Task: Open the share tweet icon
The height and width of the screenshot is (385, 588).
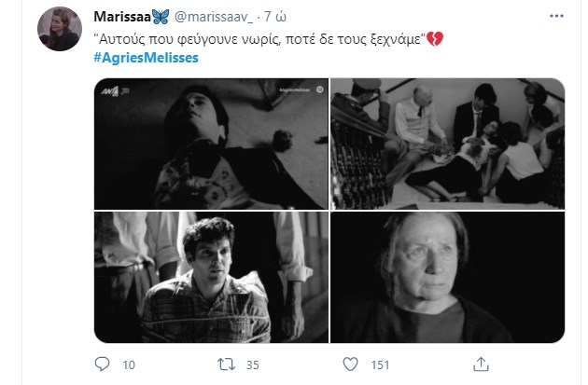Action: tap(481, 364)
